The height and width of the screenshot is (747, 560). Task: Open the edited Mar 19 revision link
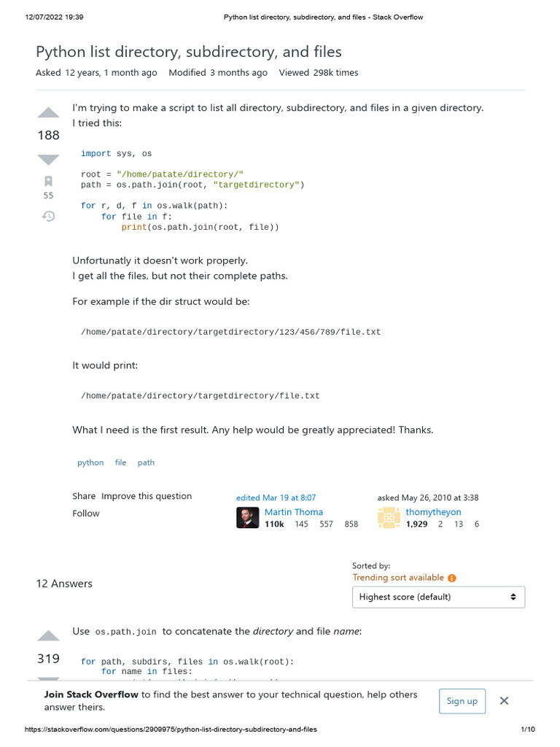point(276,498)
